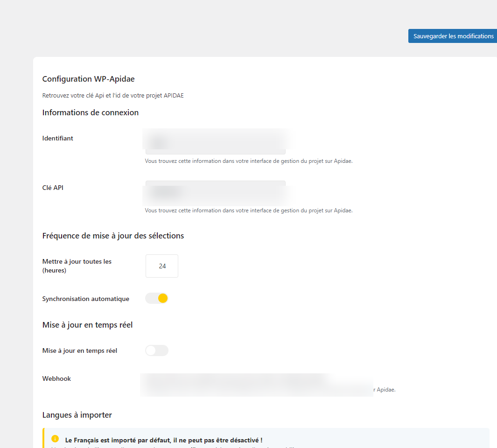Focus the Identifiant input field
This screenshot has width=497, height=448.
coord(215,142)
